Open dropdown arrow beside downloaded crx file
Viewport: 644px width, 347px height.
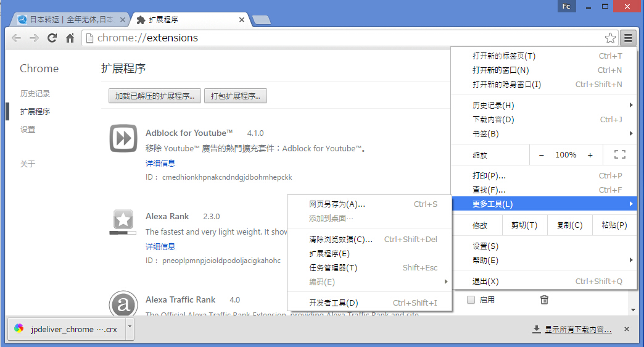tap(130, 328)
